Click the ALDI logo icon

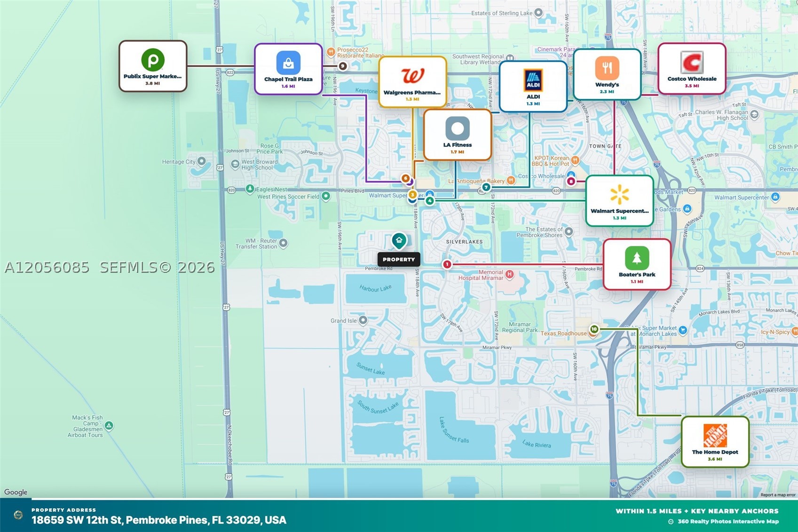(533, 80)
